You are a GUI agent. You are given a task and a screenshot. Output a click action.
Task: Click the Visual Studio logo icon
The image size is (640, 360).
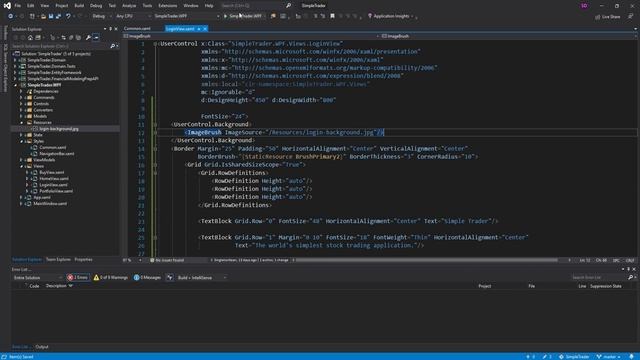click(7, 6)
